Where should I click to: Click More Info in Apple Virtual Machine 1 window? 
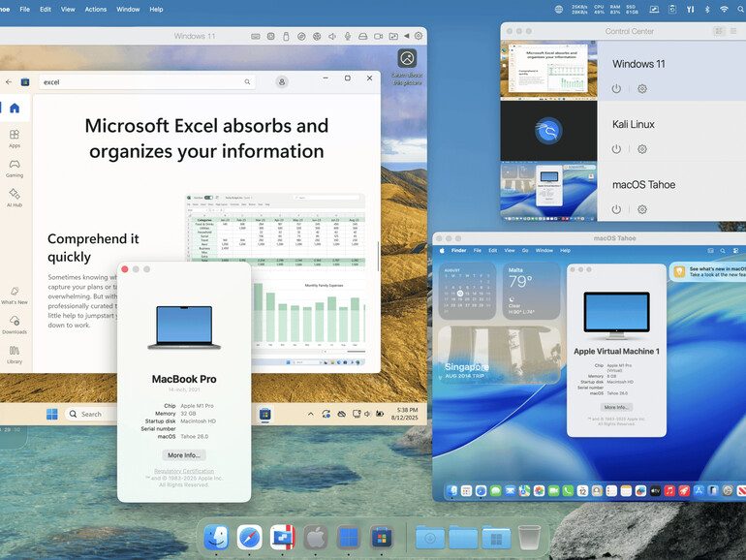tap(616, 407)
